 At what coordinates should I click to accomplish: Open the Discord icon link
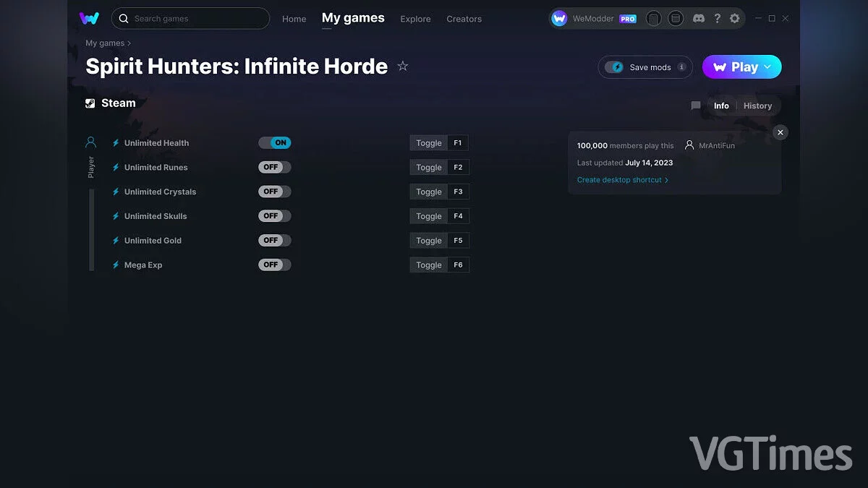[x=699, y=18]
